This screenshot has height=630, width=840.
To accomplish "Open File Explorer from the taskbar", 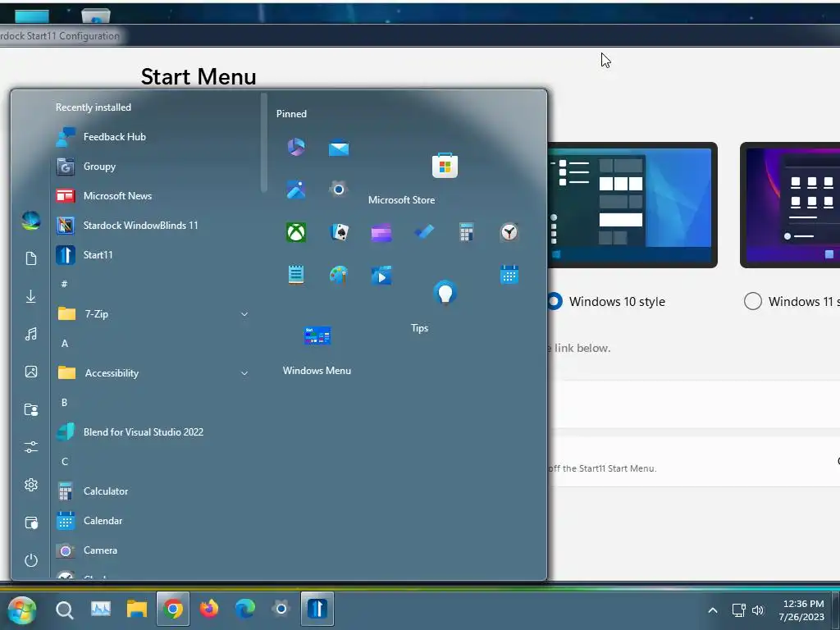I will (x=137, y=609).
